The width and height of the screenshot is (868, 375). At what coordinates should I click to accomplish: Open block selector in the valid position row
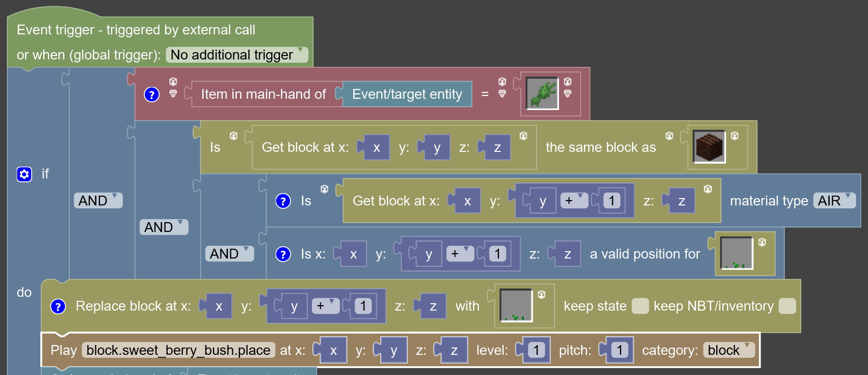(736, 253)
